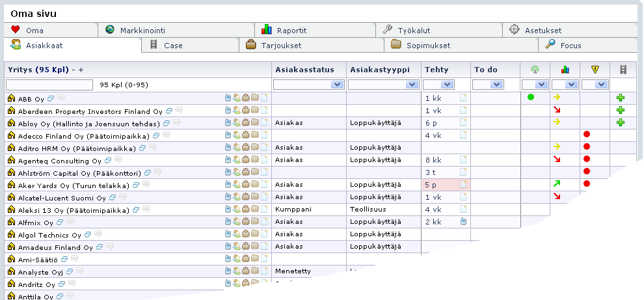Click the note icon beside 8 kk Tehty value
644x300 pixels.
point(463,159)
